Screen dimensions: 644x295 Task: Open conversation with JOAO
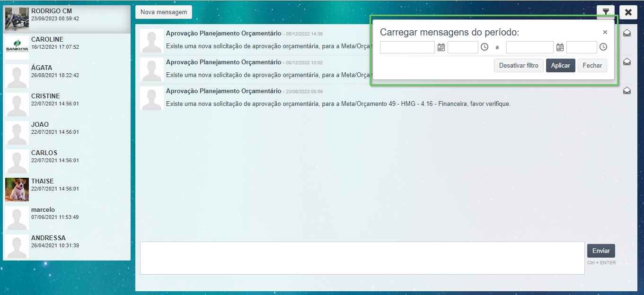click(67, 133)
